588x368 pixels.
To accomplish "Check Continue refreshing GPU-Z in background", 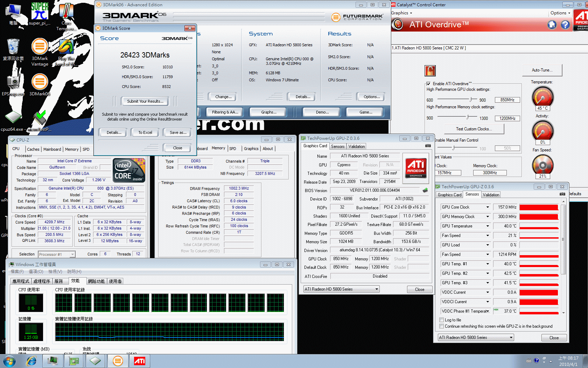I will (442, 326).
